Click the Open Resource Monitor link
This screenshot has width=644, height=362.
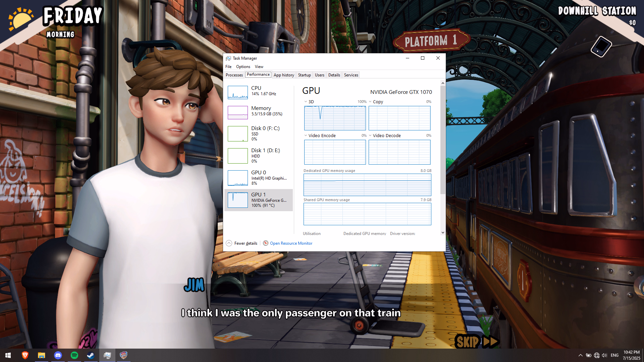click(291, 243)
